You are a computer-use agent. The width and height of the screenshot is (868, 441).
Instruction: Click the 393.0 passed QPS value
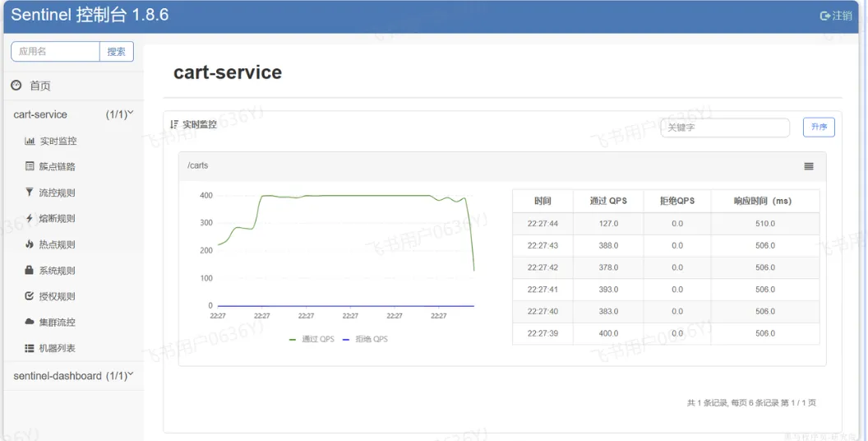[x=608, y=290]
